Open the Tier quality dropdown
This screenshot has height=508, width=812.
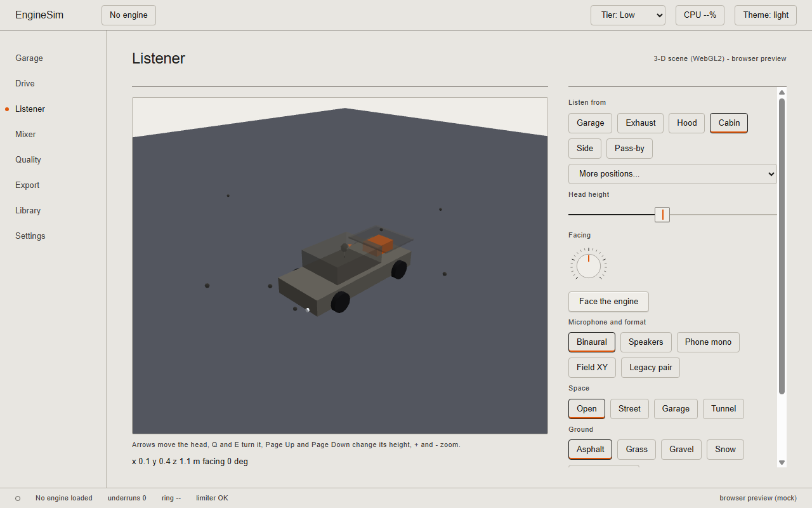[x=628, y=15]
